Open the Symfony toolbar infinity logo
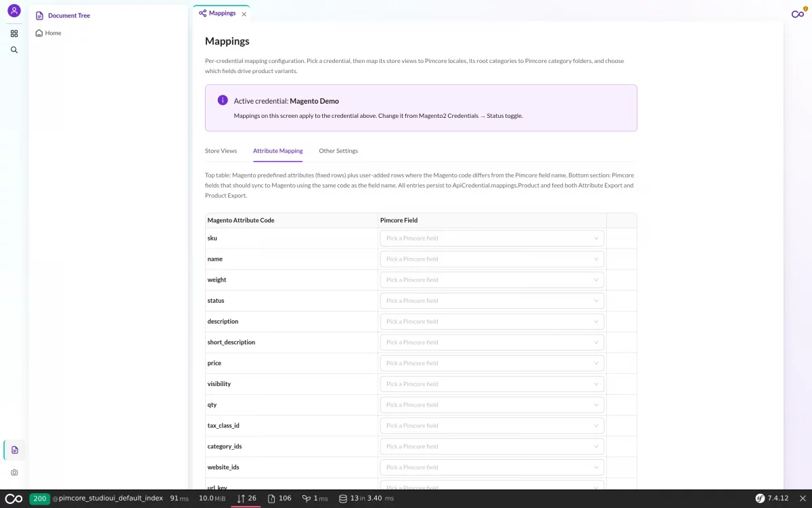This screenshot has width=812, height=508. 14,499
